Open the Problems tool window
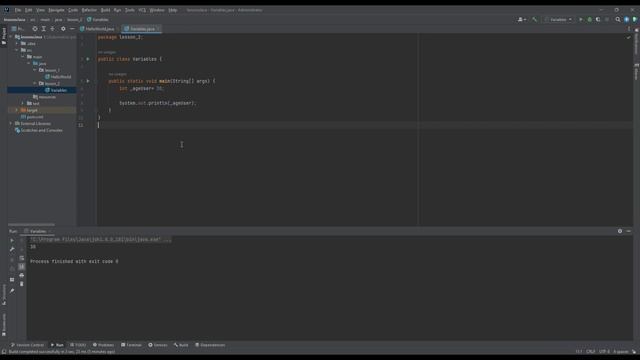 tap(103, 345)
